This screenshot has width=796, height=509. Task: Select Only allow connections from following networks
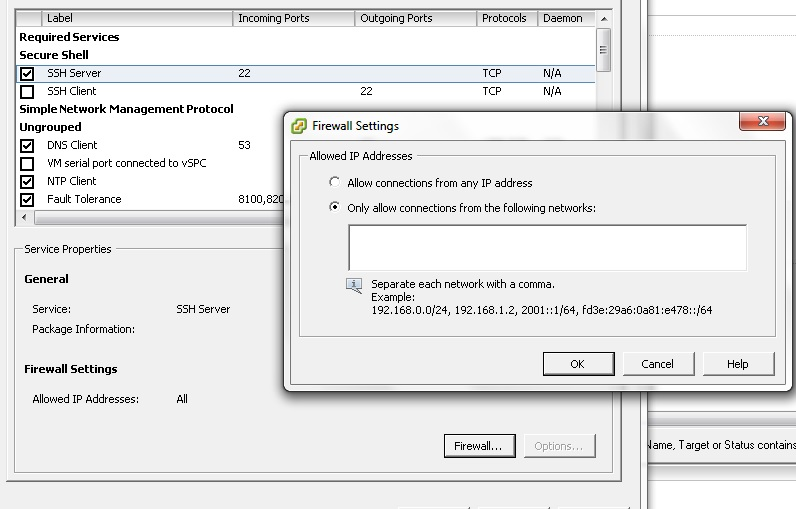pyautogui.click(x=335, y=208)
